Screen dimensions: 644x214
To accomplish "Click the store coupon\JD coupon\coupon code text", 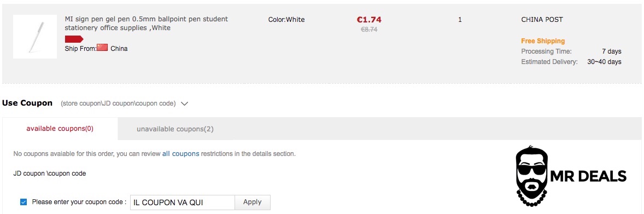I will [118, 103].
